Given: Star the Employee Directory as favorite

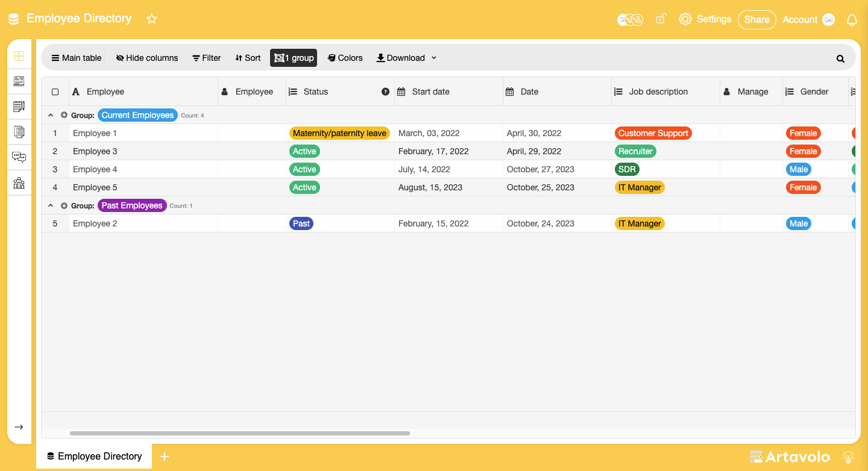Looking at the screenshot, I should 151,19.
